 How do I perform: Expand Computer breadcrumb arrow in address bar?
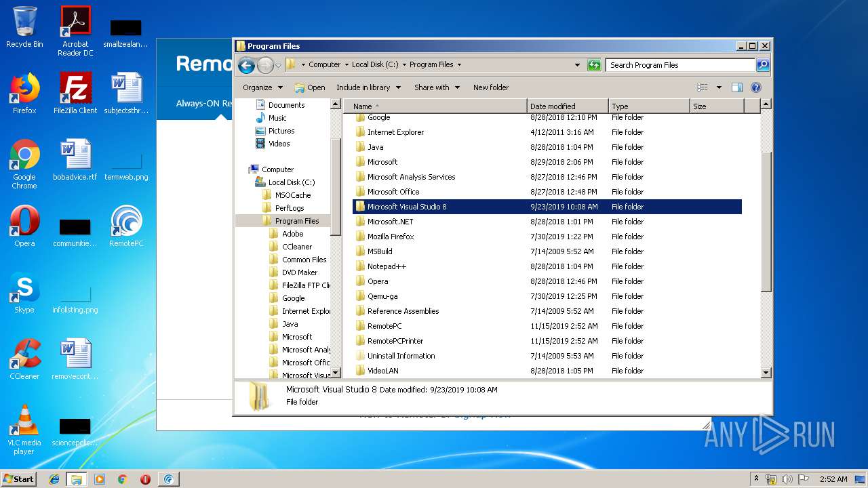[347, 65]
